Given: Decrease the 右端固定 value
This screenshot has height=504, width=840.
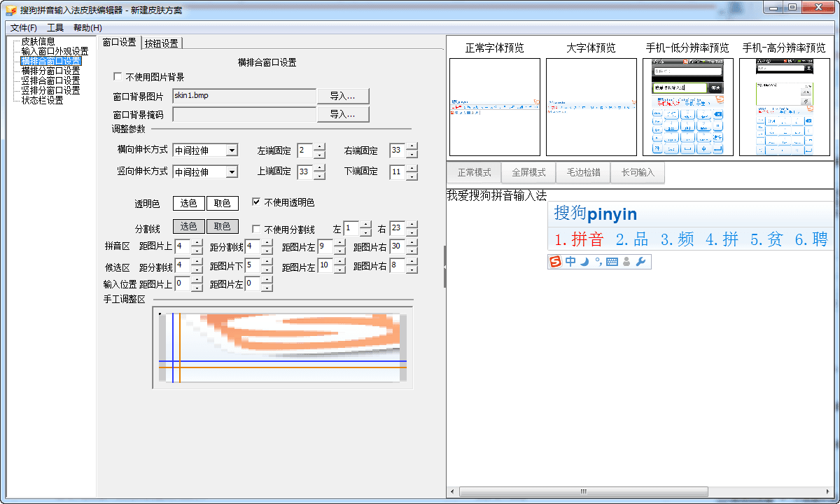Looking at the screenshot, I should tap(412, 155).
